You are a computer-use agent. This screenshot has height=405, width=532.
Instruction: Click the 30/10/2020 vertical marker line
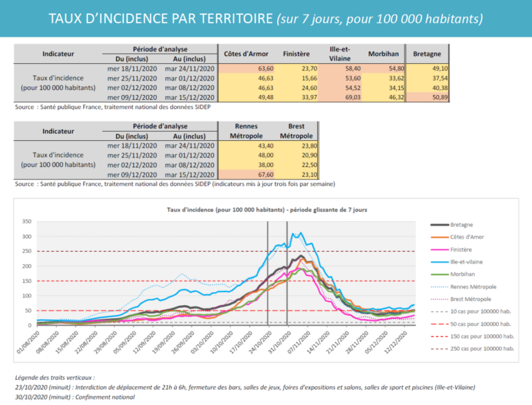(287, 273)
